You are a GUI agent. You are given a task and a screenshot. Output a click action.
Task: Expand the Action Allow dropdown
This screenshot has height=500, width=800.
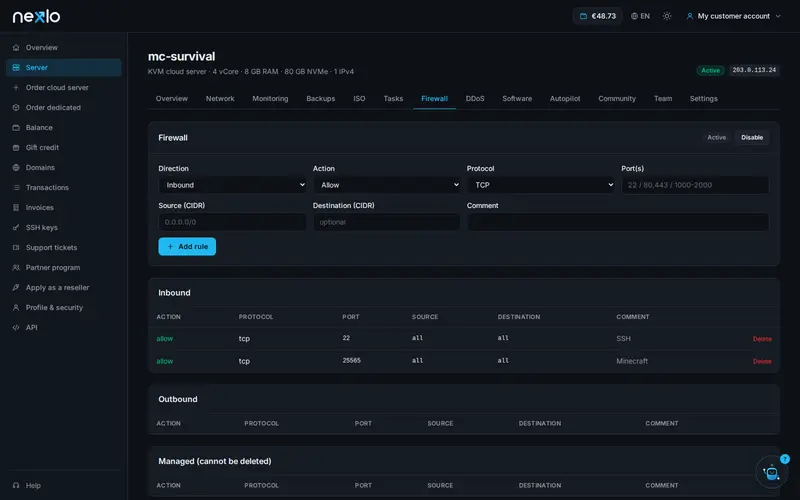[x=386, y=185]
